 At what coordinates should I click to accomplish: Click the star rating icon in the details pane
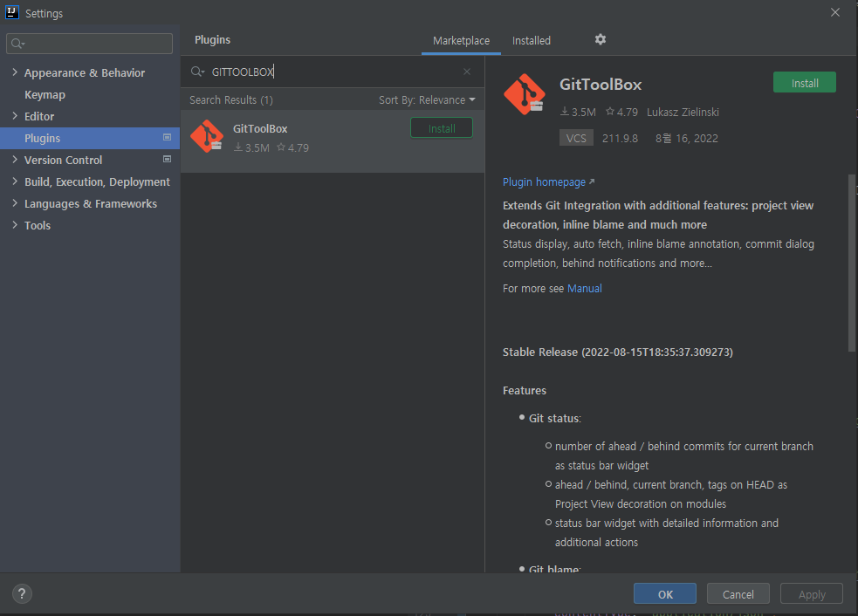(x=610, y=112)
